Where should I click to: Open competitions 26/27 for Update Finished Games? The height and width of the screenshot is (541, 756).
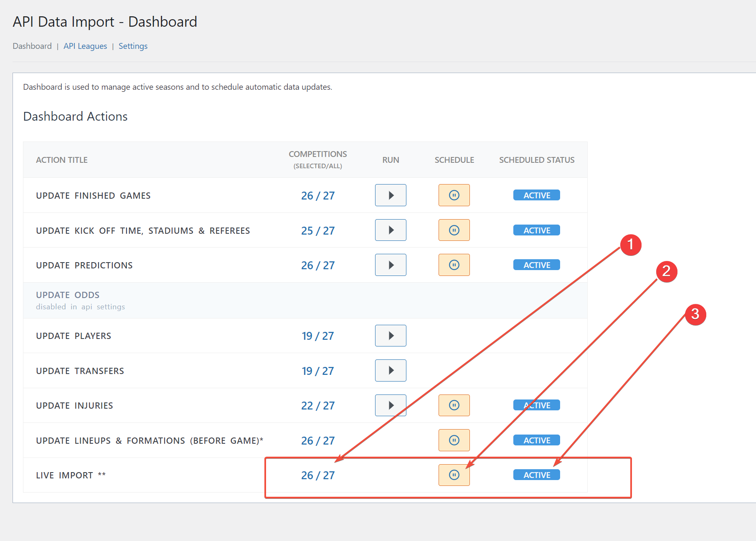pyautogui.click(x=318, y=195)
